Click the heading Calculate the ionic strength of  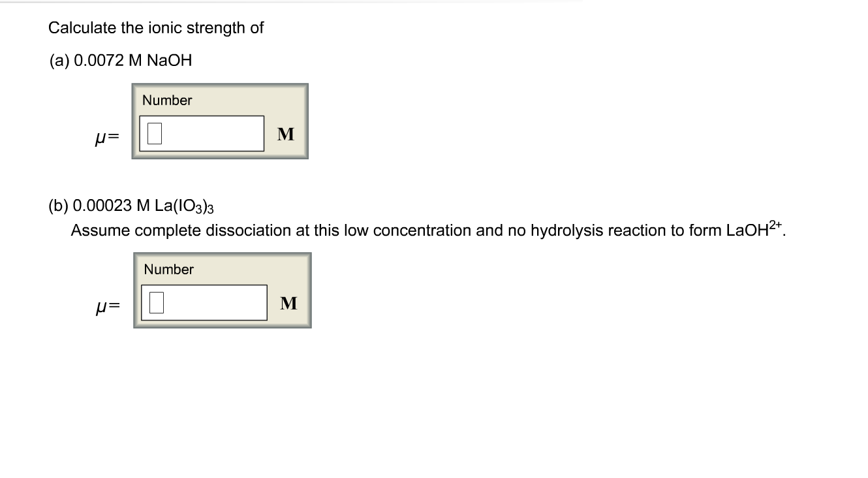(155, 27)
